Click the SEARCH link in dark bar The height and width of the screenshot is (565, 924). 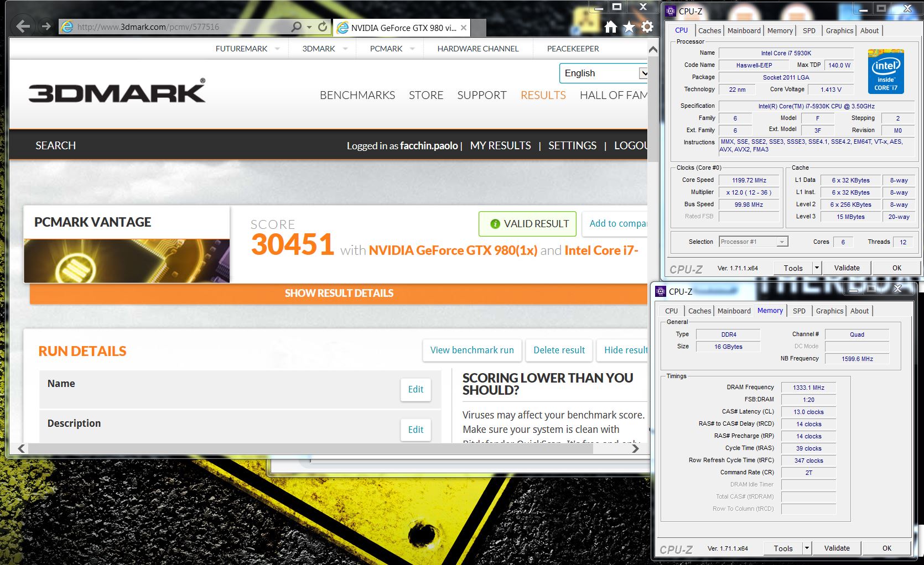click(55, 145)
